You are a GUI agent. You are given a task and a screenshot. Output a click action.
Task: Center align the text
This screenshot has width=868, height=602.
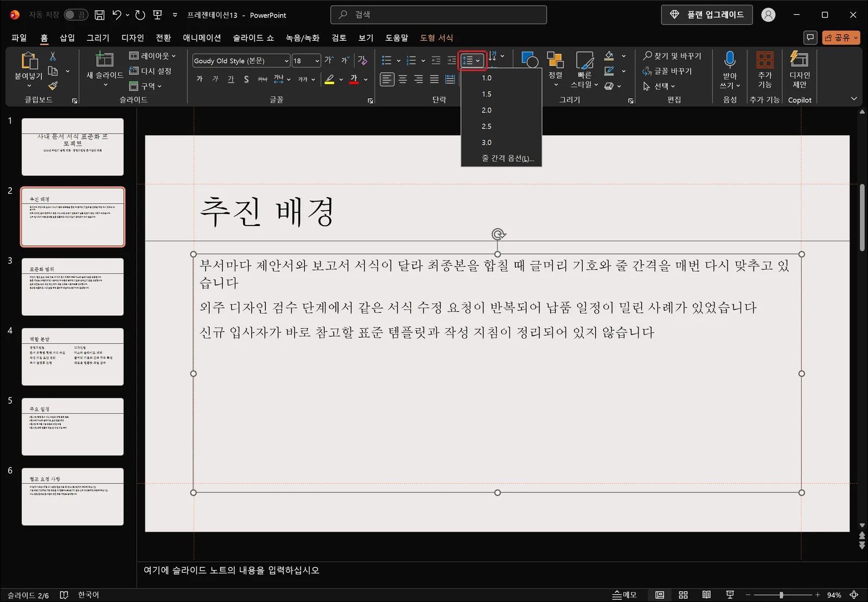[403, 79]
